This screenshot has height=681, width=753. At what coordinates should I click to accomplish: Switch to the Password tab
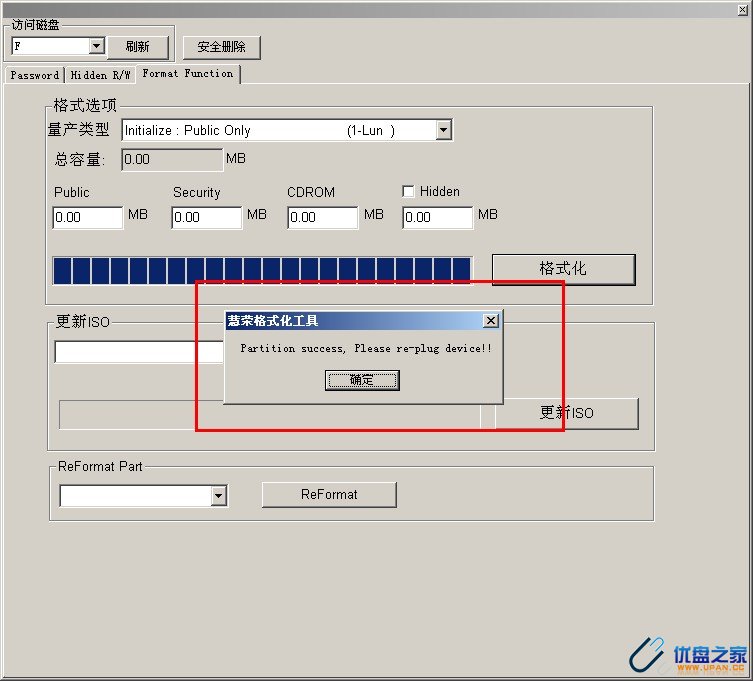[x=35, y=75]
